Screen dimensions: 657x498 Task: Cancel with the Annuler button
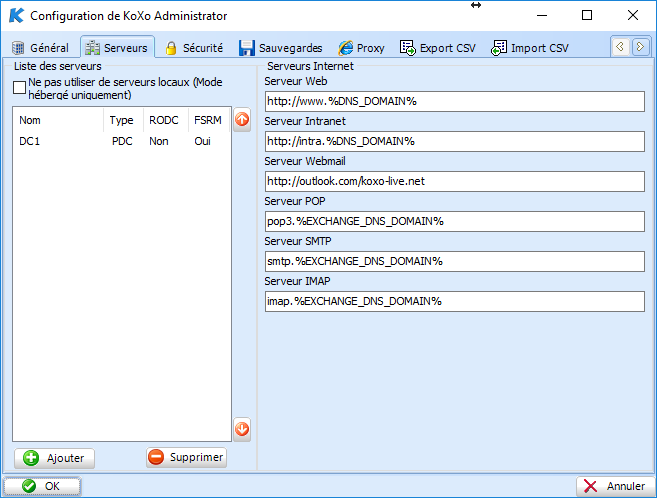pos(615,486)
